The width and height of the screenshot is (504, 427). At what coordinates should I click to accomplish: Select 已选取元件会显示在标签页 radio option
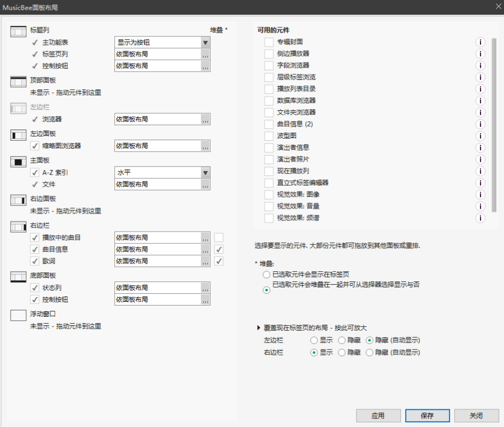point(267,275)
